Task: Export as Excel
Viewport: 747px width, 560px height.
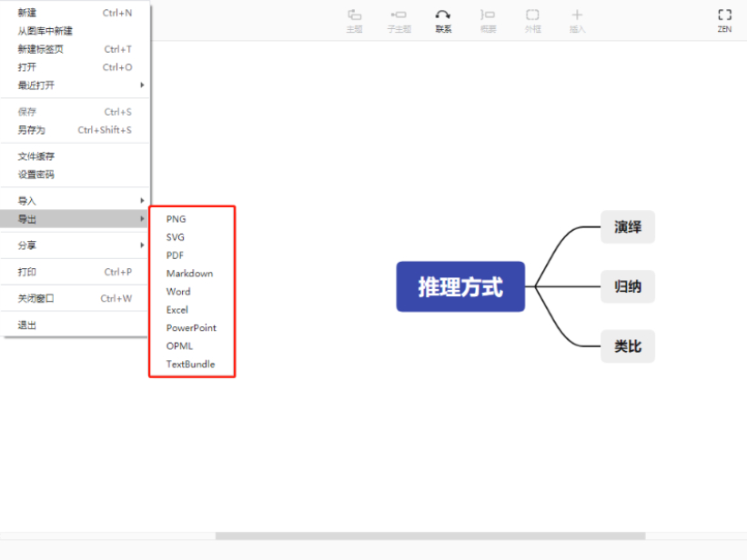Action: pos(192,309)
